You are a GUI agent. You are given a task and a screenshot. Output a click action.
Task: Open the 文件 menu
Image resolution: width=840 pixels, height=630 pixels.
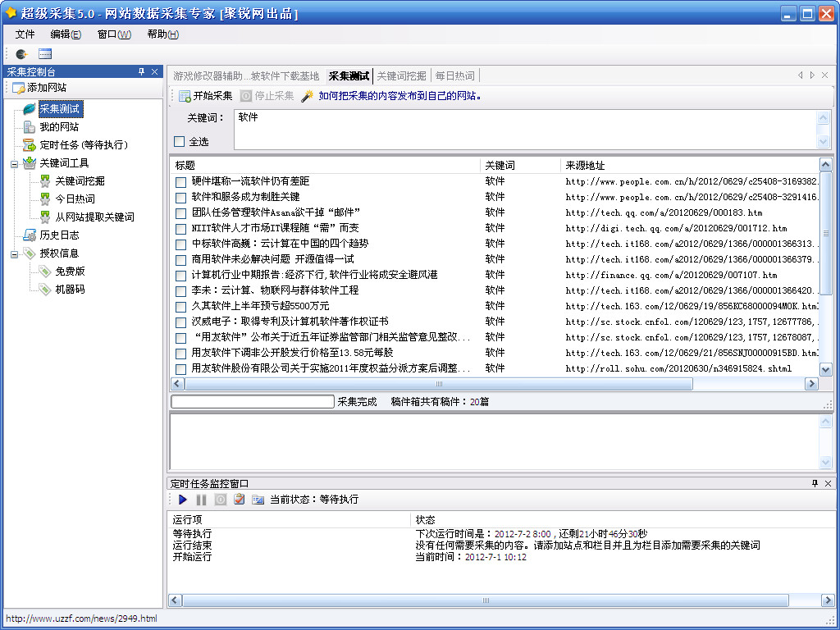tap(25, 34)
